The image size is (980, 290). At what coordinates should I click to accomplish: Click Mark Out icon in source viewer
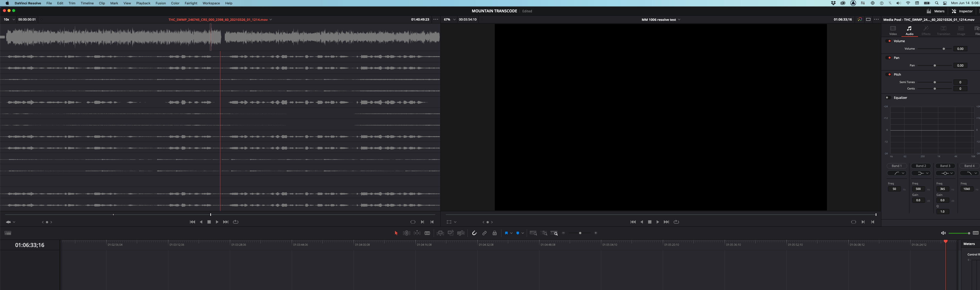coord(432,222)
